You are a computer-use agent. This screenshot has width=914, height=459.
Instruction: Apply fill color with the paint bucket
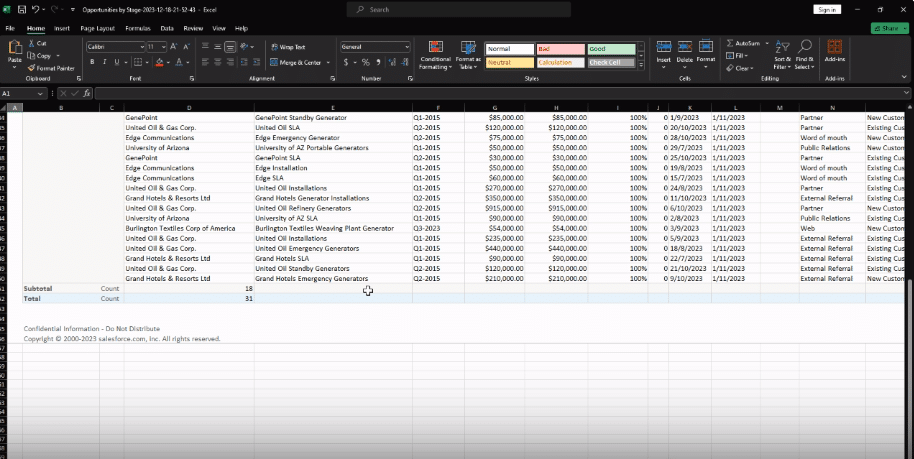pyautogui.click(x=159, y=62)
